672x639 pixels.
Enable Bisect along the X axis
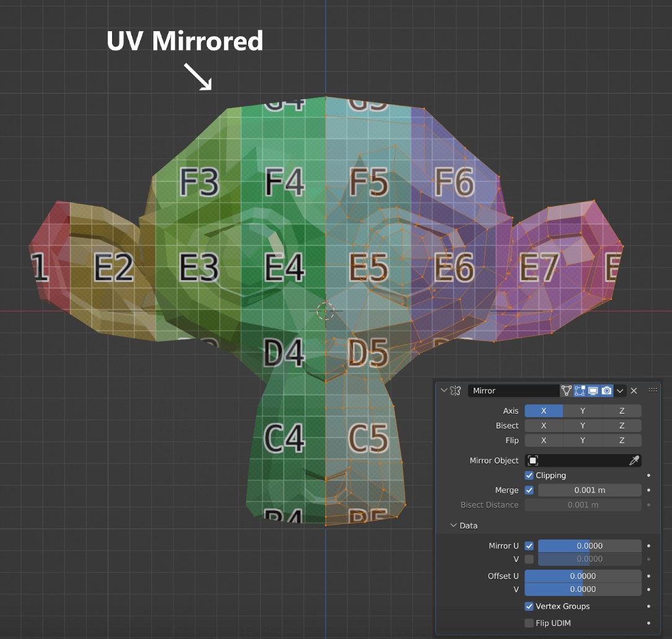pyautogui.click(x=544, y=426)
